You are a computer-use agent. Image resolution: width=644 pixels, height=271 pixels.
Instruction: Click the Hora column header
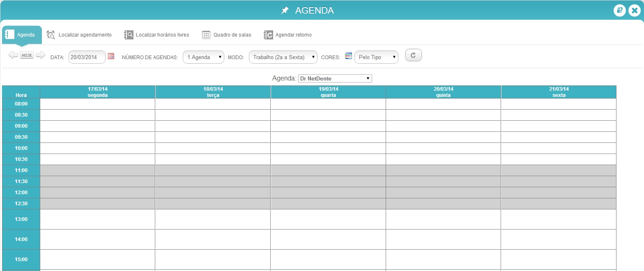(21, 92)
